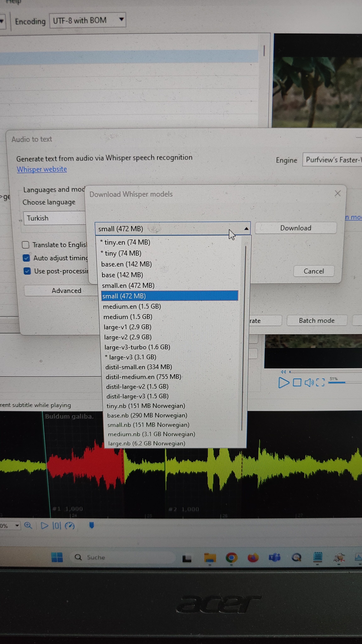Image resolution: width=362 pixels, height=644 pixels.
Task: Click the rewind double-arrow icon
Action: 283,372
